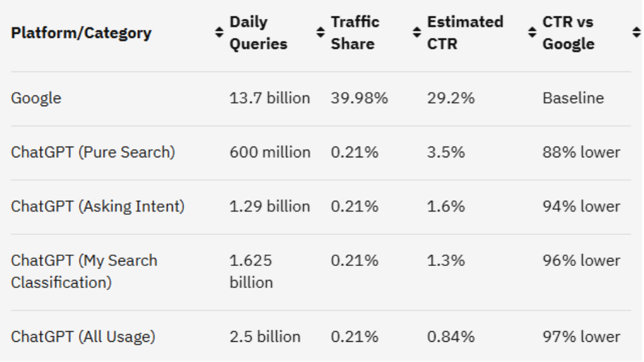Click the sort arrows beside Estimated CTR
Screen dimensions: 644x362
[x=532, y=33]
